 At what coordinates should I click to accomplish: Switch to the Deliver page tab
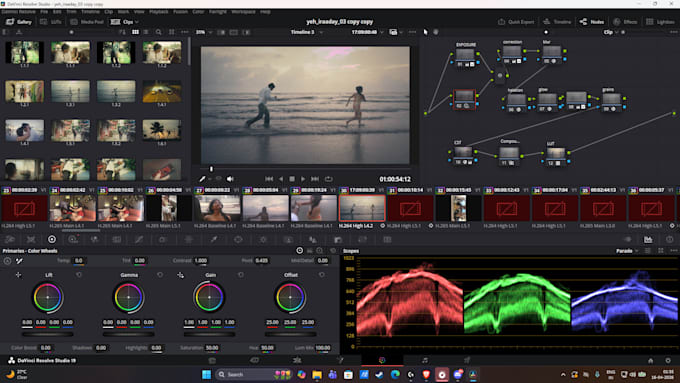pos(467,360)
